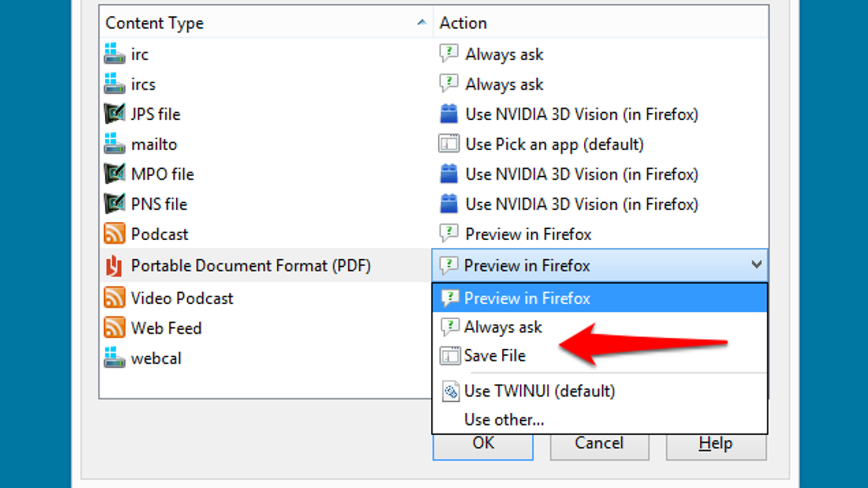Click the NVIDIA 3D Vision icon for PNS file
868x488 pixels.
point(449,204)
